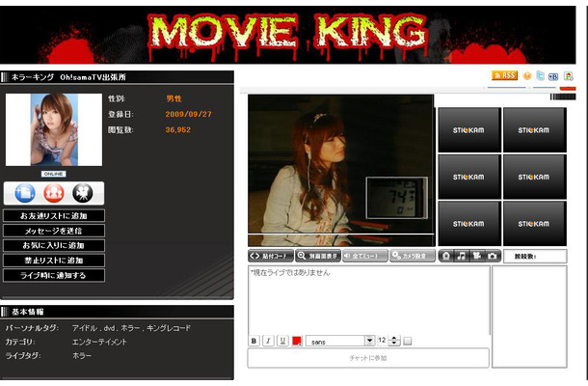588x386 pixels.
Task: Toggle bold chat text formatting
Action: tap(254, 341)
